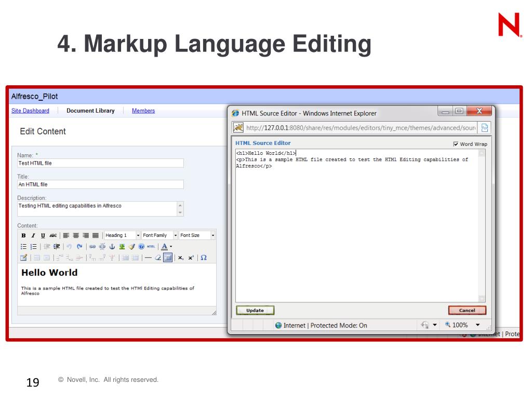
Task: Open the zoom level 100% dropdown arrow
Action: (x=478, y=325)
